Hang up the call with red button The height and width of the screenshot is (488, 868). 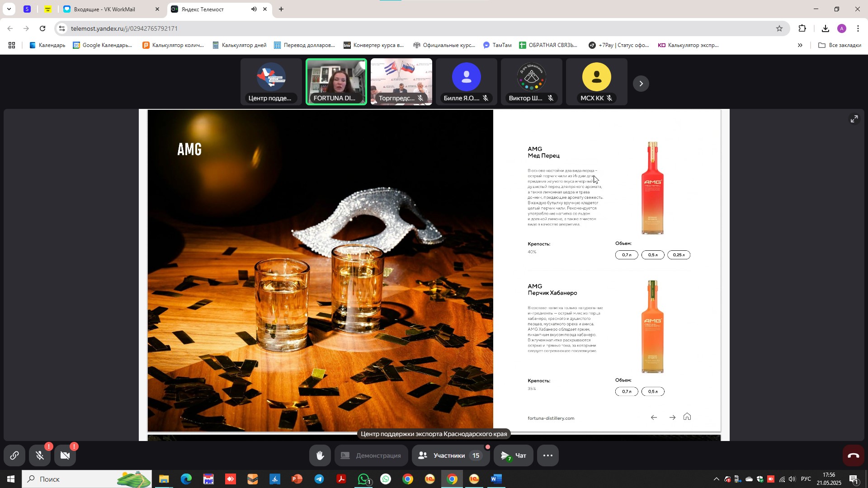click(x=853, y=455)
